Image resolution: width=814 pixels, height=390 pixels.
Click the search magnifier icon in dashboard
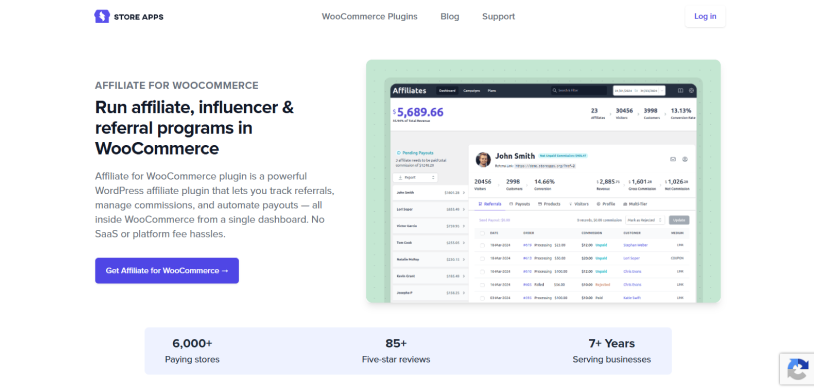click(554, 90)
